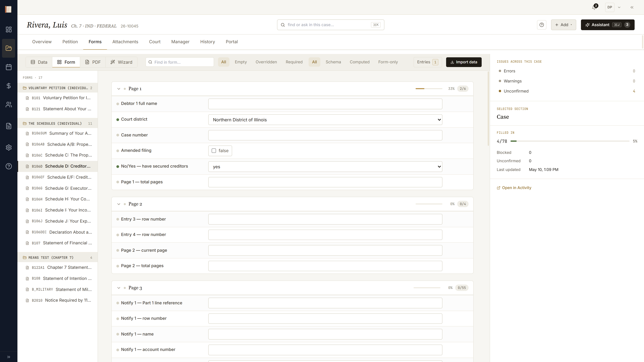
Task: Click the app logo book icon
Action: tap(8, 9)
